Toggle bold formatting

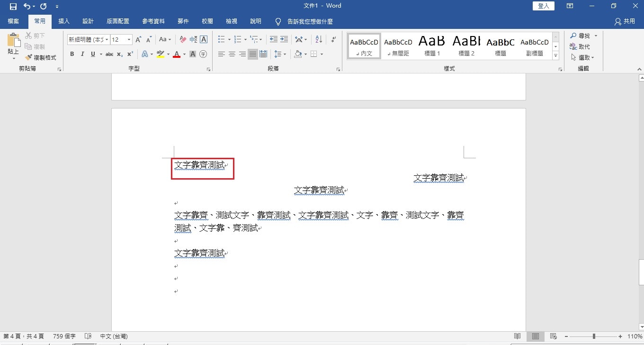[x=72, y=54]
